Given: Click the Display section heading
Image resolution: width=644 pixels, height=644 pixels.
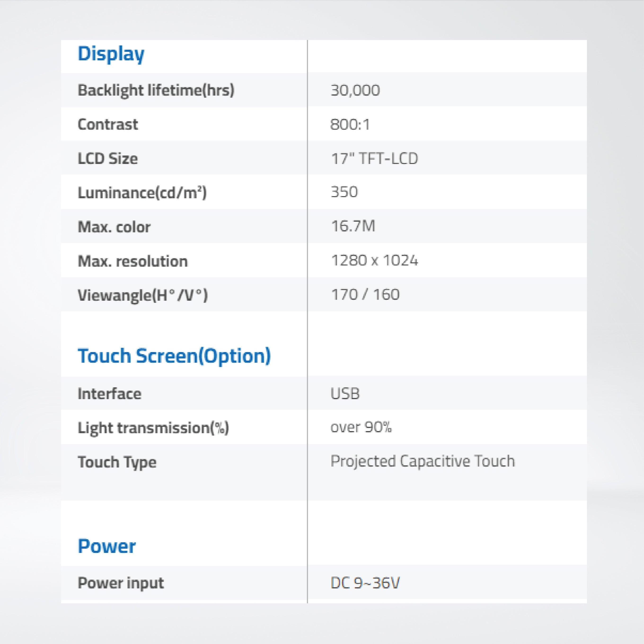Looking at the screenshot, I should (x=111, y=54).
